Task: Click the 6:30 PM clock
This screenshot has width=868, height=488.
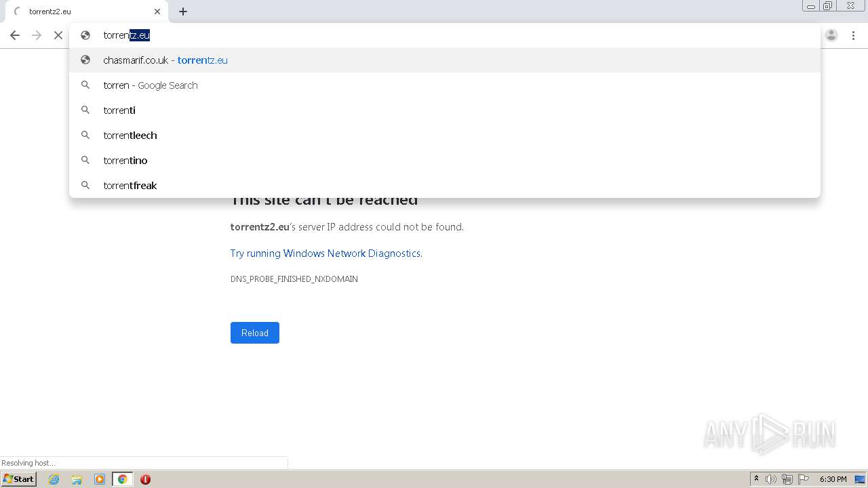Action: [833, 479]
